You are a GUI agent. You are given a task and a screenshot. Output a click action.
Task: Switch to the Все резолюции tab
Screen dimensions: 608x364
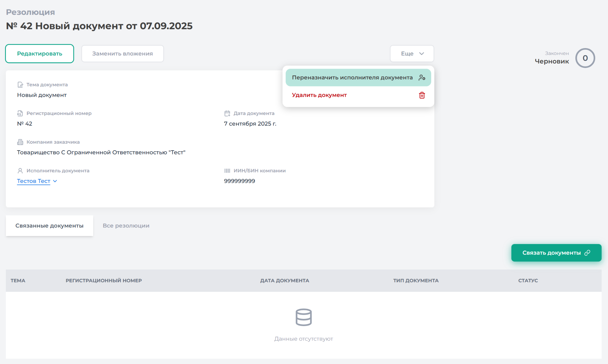pos(126,226)
